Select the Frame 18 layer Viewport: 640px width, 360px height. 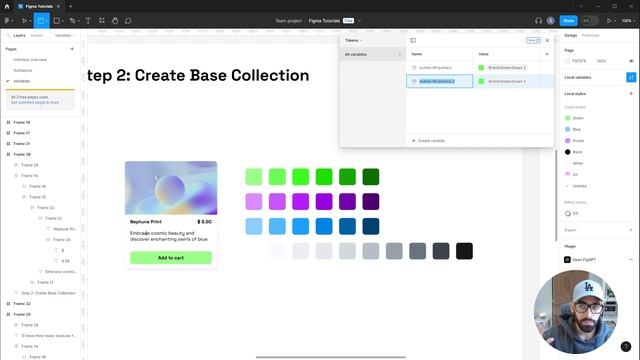22,122
